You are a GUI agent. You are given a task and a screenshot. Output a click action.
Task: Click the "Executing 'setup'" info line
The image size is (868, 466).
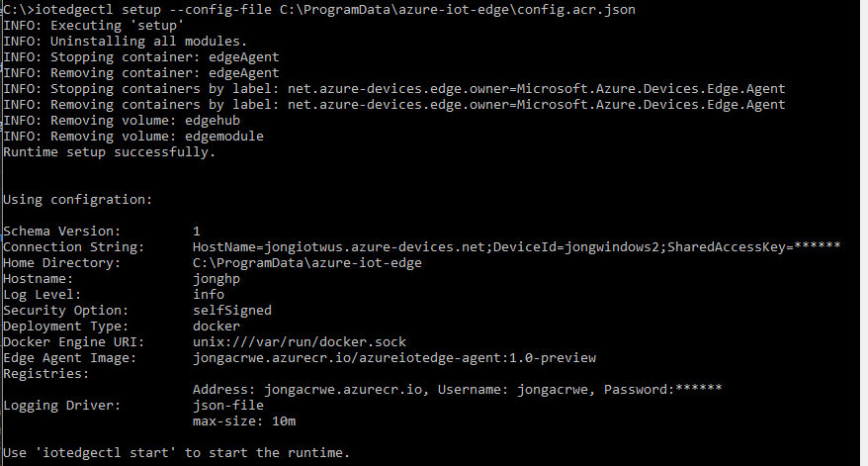(92, 25)
